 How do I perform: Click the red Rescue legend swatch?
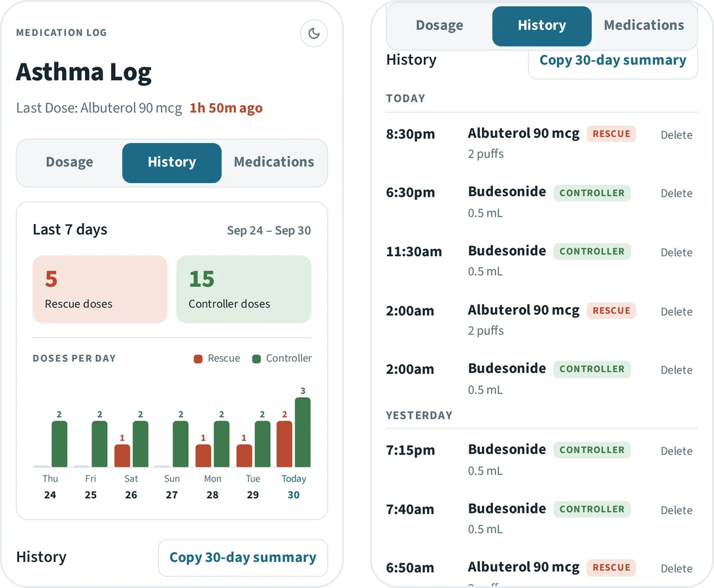click(198, 359)
